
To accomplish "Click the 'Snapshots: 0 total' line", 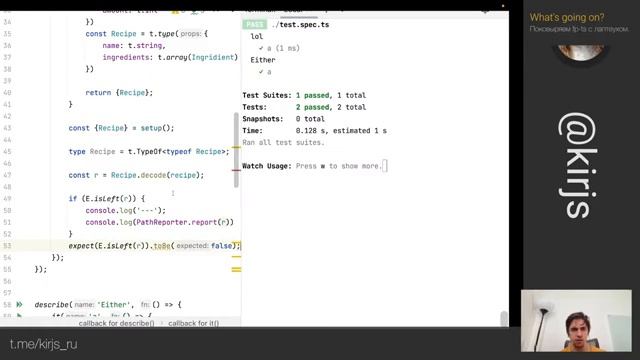I will 283,119.
